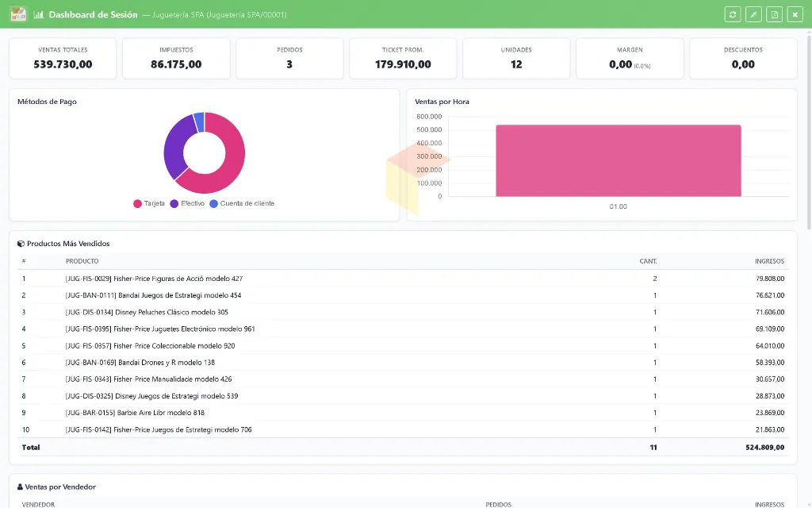Click the pink 01:00 sales bar
The image size is (812, 508).
tap(619, 160)
